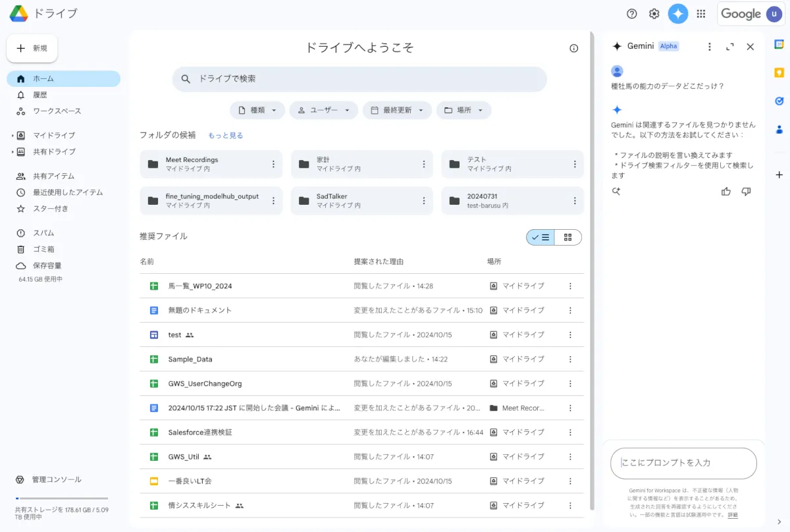
Task: Click thumbs down on Gemini response
Action: tap(746, 192)
